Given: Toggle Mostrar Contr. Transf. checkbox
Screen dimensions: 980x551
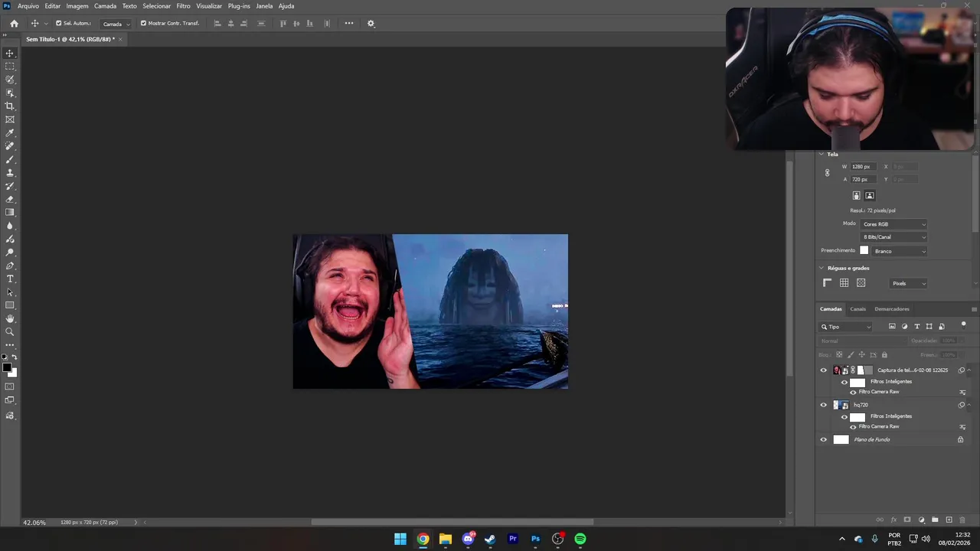Looking at the screenshot, I should 143,24.
